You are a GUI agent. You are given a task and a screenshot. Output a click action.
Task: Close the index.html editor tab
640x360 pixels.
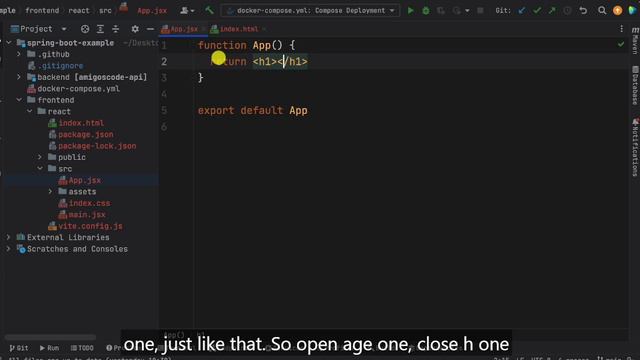click(264, 29)
